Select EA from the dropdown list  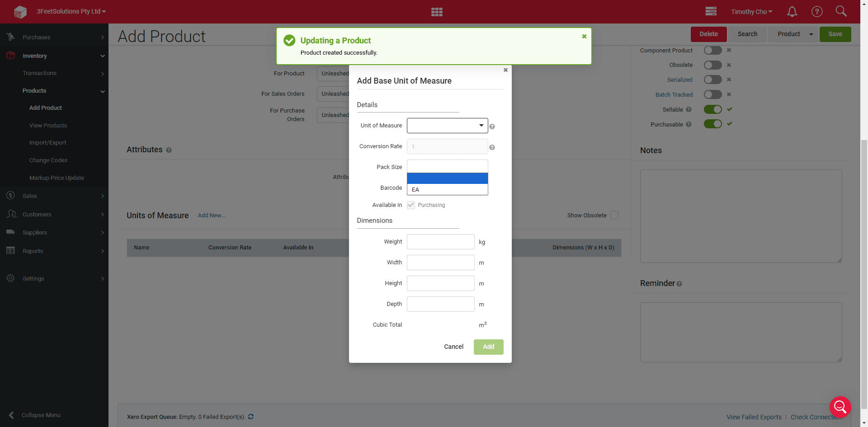[x=448, y=190]
